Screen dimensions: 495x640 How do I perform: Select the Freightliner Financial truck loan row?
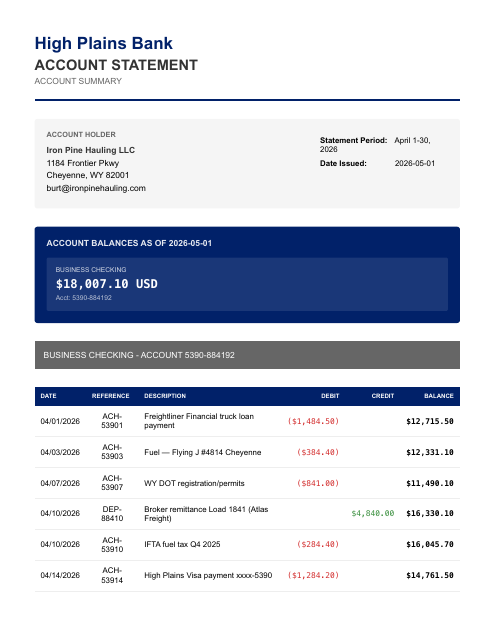pyautogui.click(x=247, y=421)
